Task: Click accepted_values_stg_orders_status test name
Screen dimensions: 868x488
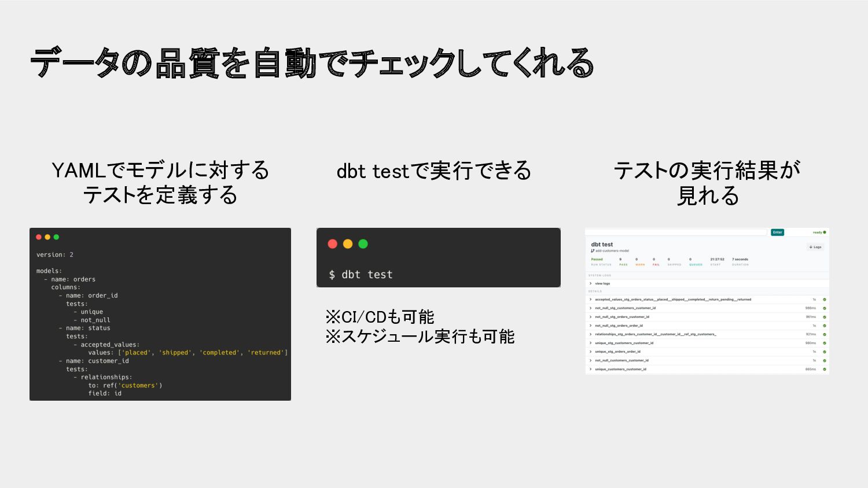Action: pyautogui.click(x=673, y=300)
